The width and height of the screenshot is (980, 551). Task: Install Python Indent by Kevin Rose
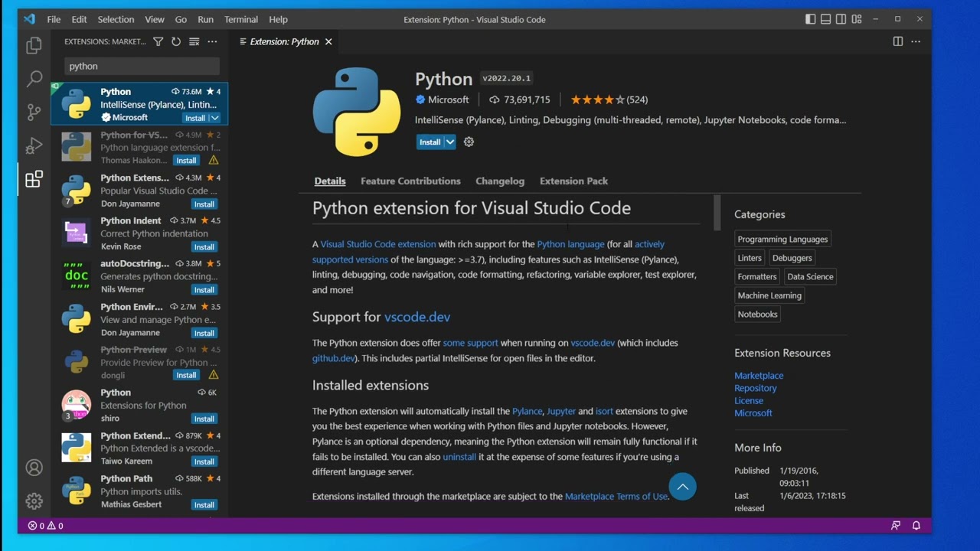(x=204, y=247)
